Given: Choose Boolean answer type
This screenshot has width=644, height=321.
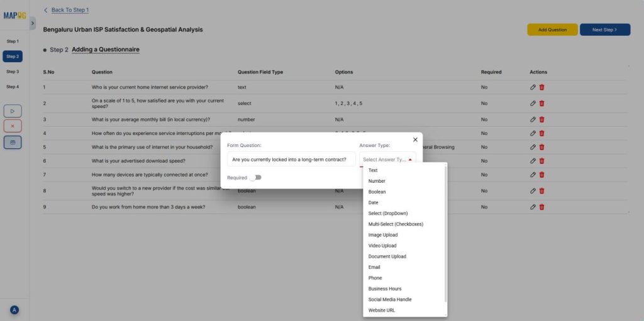Looking at the screenshot, I should click(x=404, y=192).
